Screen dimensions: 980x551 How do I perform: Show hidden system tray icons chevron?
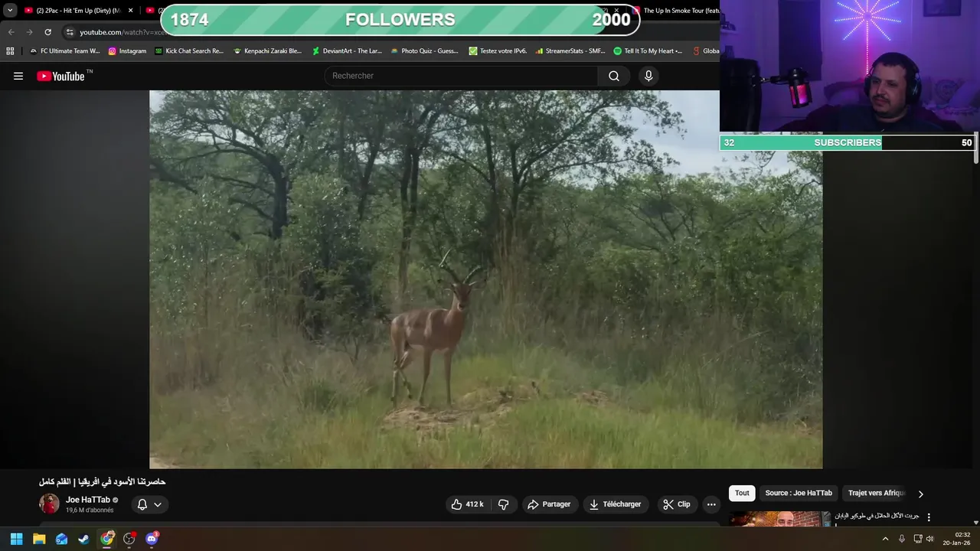pos(886,539)
